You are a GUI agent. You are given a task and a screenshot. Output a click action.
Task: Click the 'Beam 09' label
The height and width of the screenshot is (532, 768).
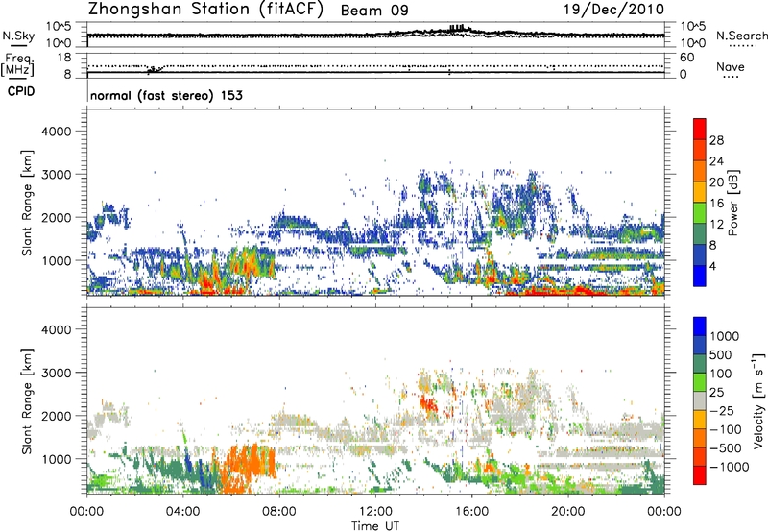(374, 11)
